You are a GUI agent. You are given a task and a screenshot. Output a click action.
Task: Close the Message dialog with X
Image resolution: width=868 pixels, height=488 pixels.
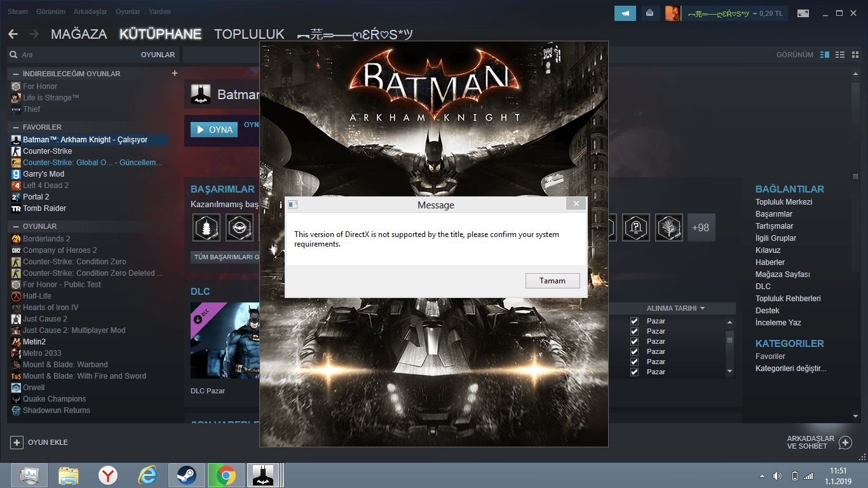click(576, 204)
